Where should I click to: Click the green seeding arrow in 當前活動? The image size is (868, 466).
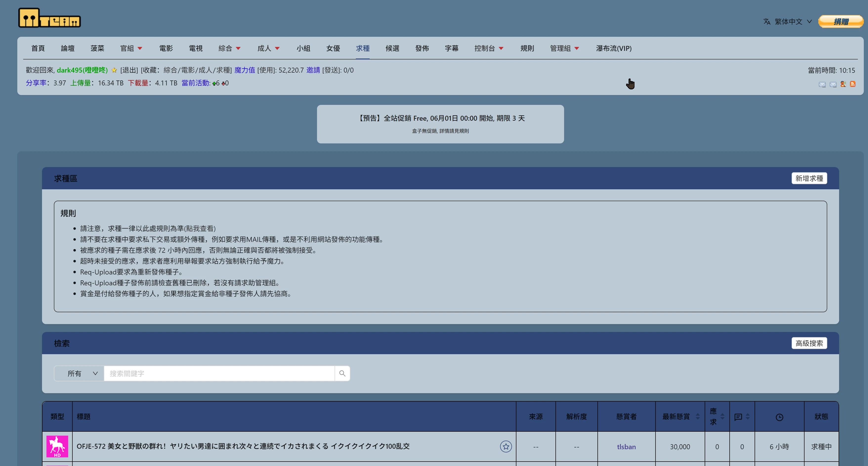(x=214, y=83)
